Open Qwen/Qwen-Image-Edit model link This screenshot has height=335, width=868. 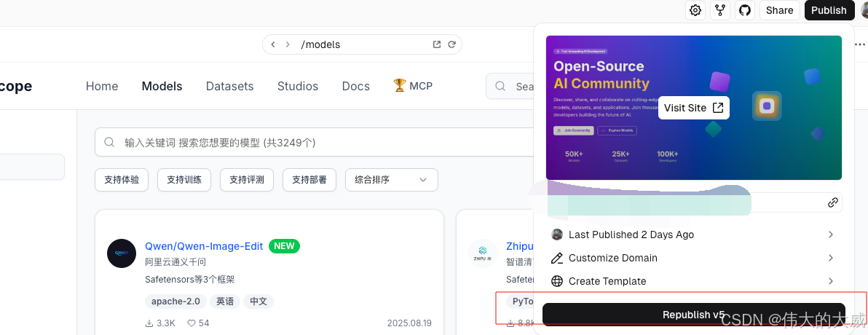pos(204,246)
